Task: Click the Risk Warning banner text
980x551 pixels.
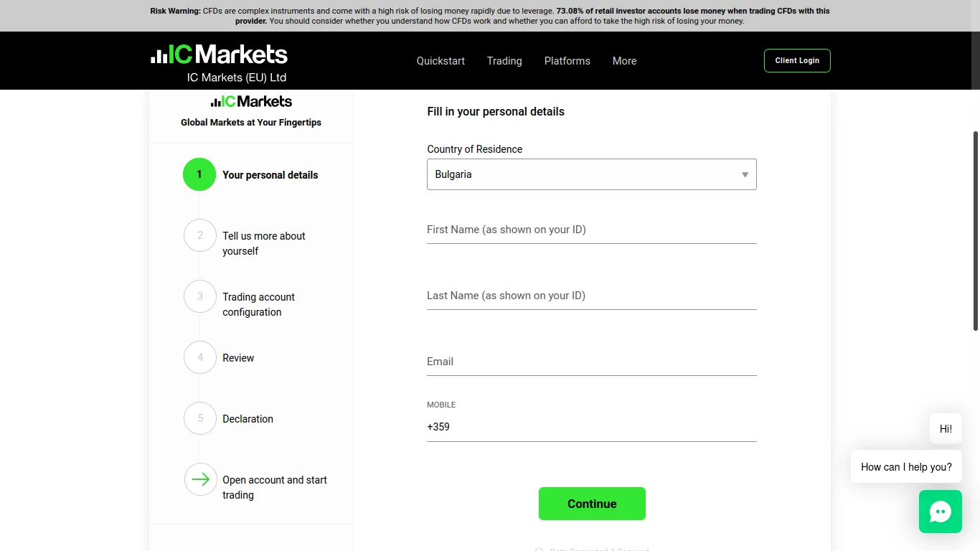Action: [x=490, y=16]
